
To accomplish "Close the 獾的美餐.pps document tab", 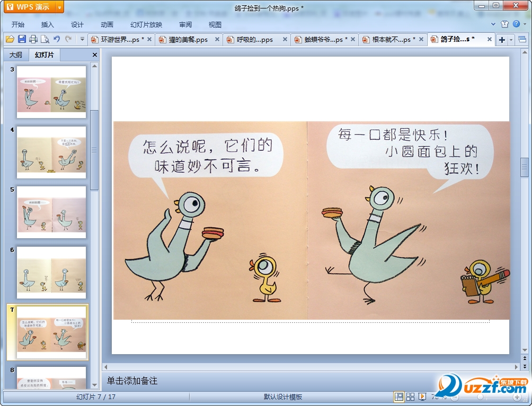I will 217,39.
